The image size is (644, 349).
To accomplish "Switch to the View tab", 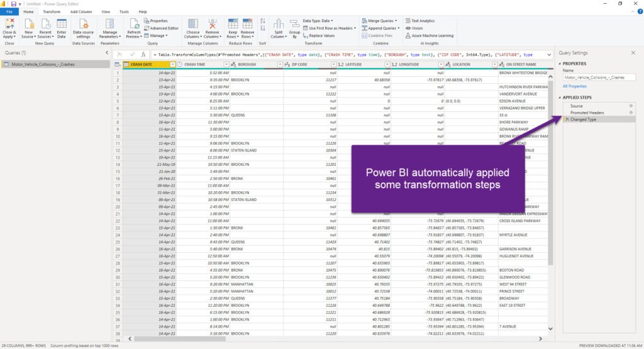I will 106,12.
